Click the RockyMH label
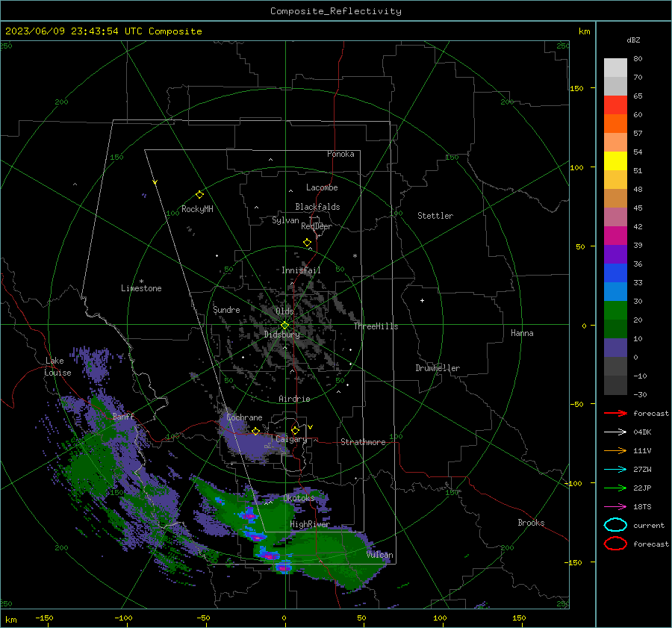This screenshot has height=628, width=672. [198, 209]
